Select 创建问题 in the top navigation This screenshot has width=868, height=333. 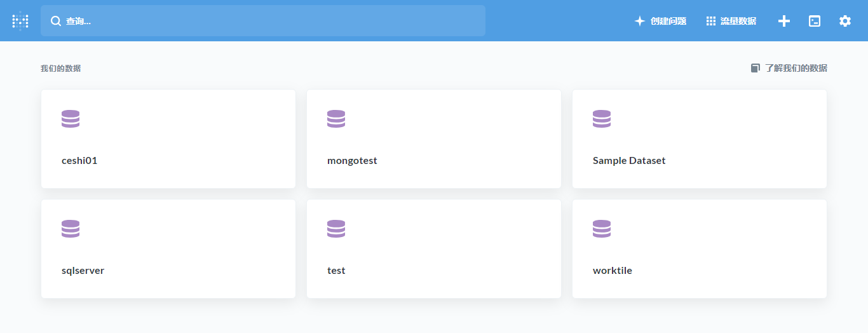click(x=660, y=21)
